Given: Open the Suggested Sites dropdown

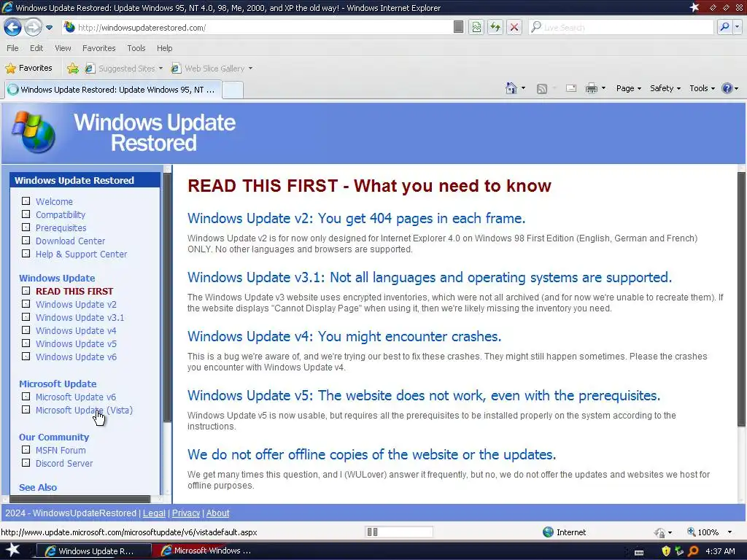Looking at the screenshot, I should click(124, 69).
